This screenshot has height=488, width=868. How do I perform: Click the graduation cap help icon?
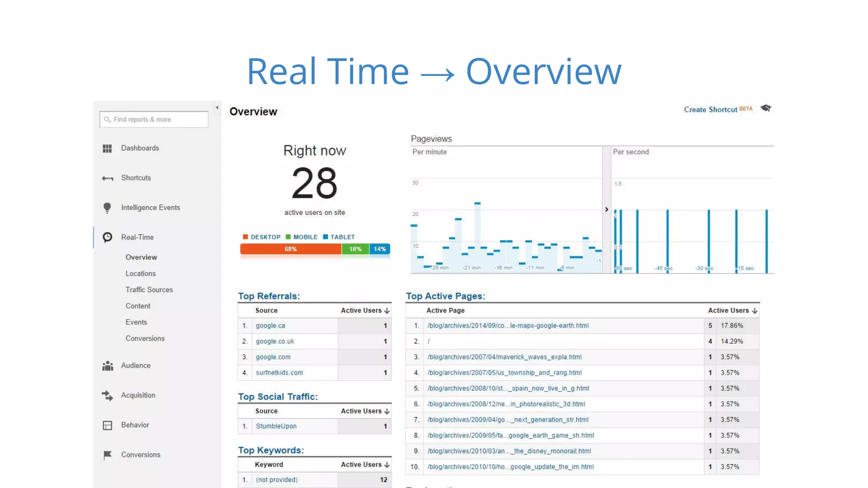pyautogui.click(x=765, y=108)
